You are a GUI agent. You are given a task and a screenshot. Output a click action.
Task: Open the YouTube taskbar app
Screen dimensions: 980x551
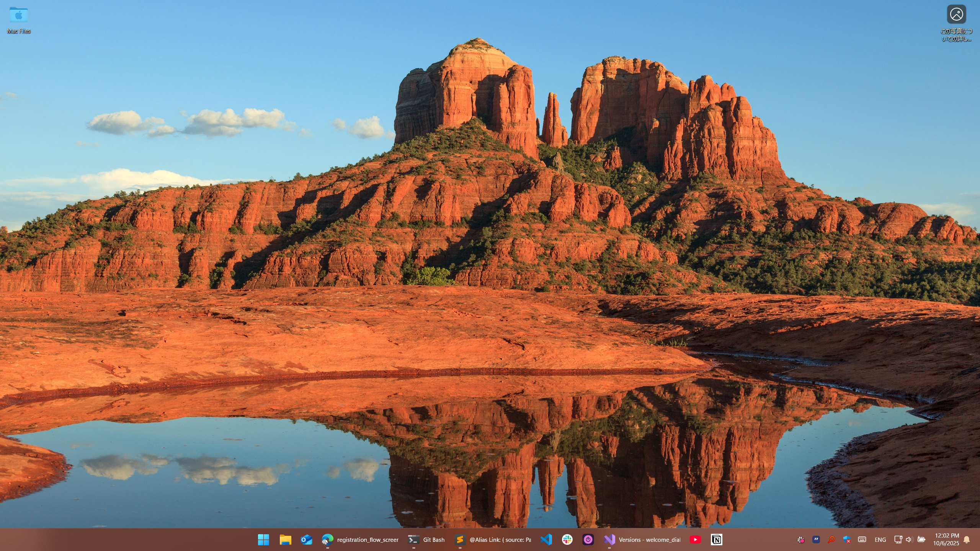coord(695,540)
